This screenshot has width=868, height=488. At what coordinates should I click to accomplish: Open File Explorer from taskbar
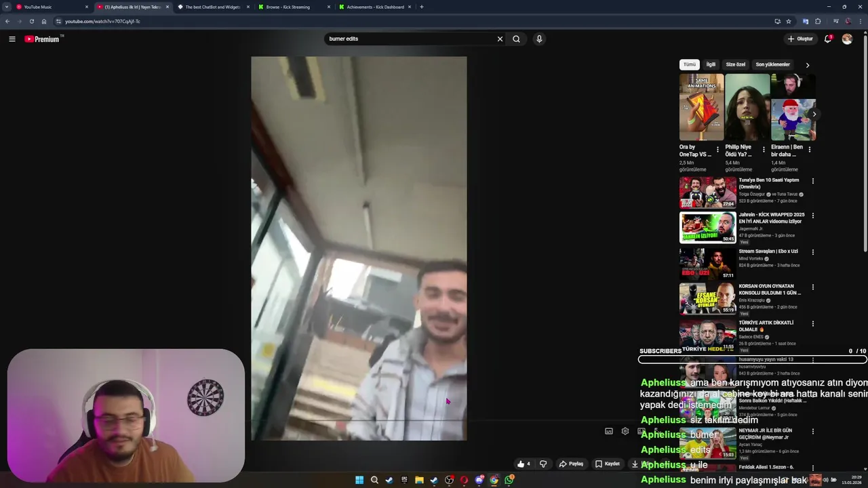419,480
